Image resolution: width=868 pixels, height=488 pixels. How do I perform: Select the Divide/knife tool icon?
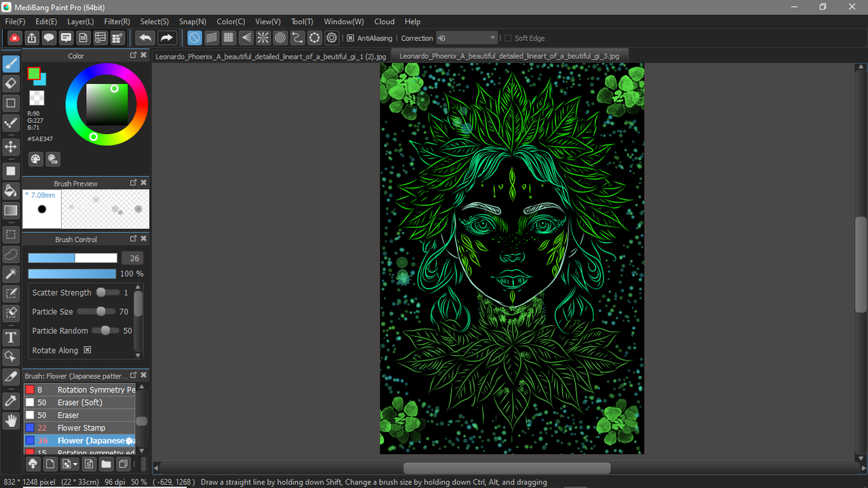(11, 376)
